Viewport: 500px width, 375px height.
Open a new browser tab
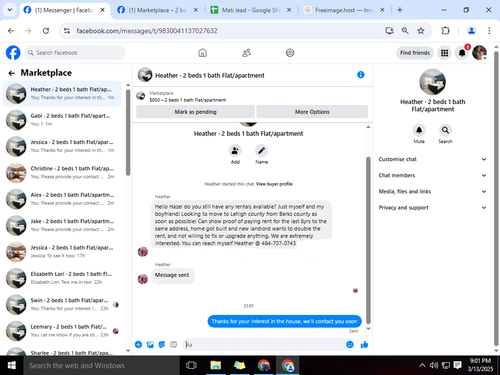click(400, 10)
